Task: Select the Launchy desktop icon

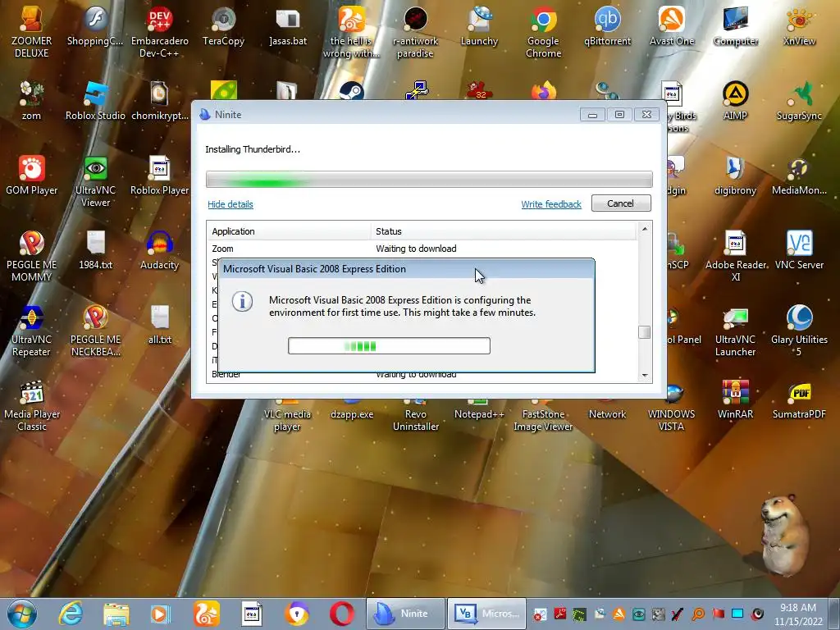Action: coord(479,25)
